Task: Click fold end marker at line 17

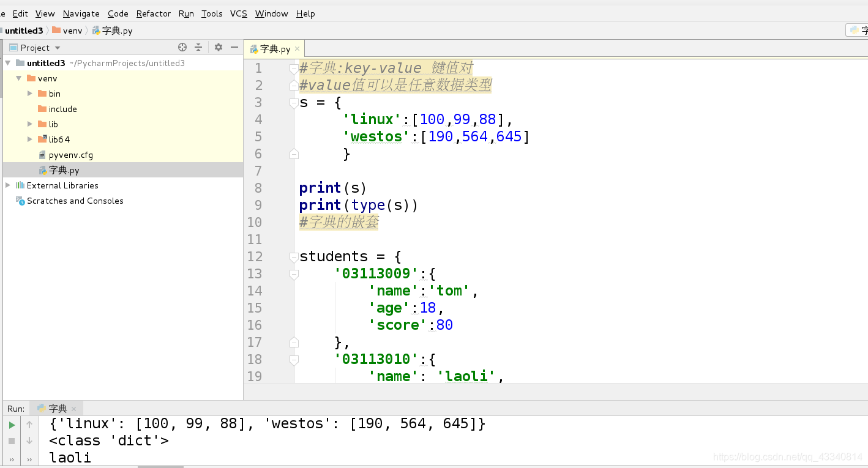Action: tap(294, 342)
